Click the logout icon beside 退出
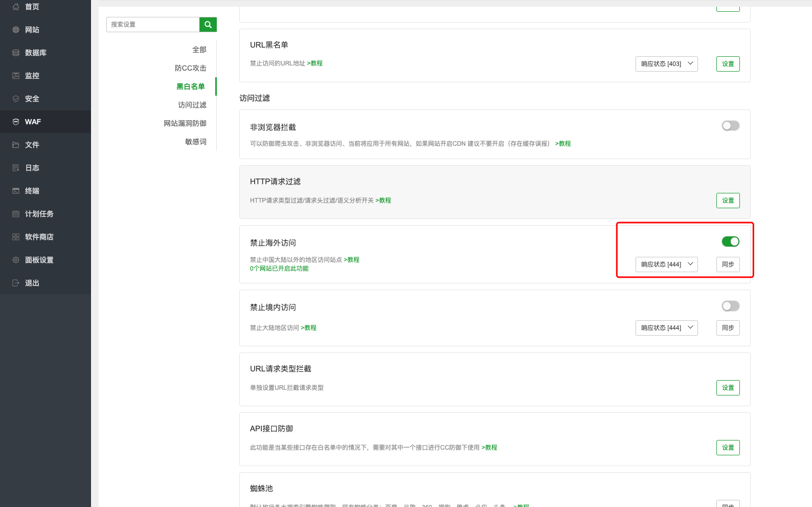 [16, 283]
